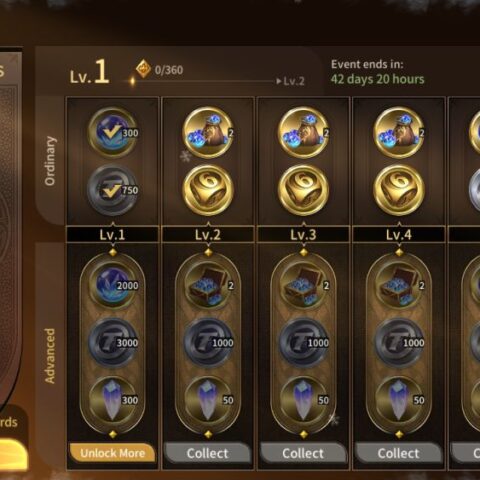Image resolution: width=480 pixels, height=480 pixels.
Task: Tap the Lv.3 crystal 50 advanced reward
Action: point(303,400)
